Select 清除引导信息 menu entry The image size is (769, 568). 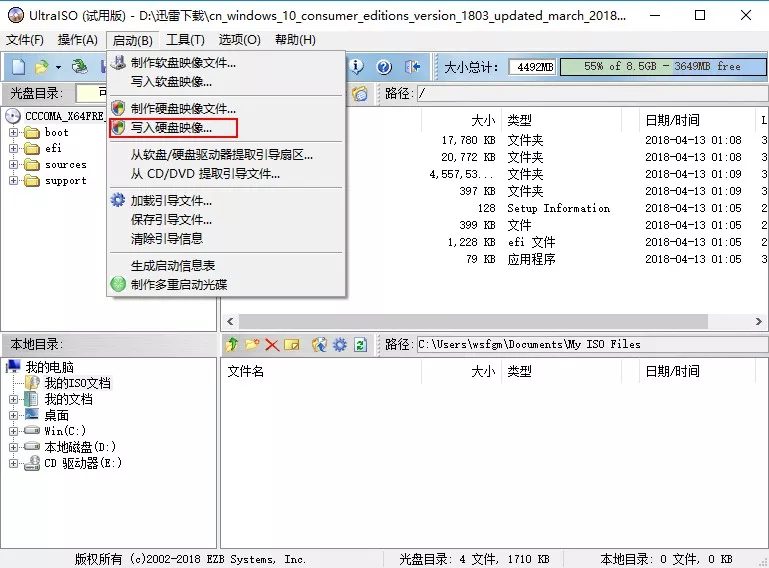(x=226, y=239)
